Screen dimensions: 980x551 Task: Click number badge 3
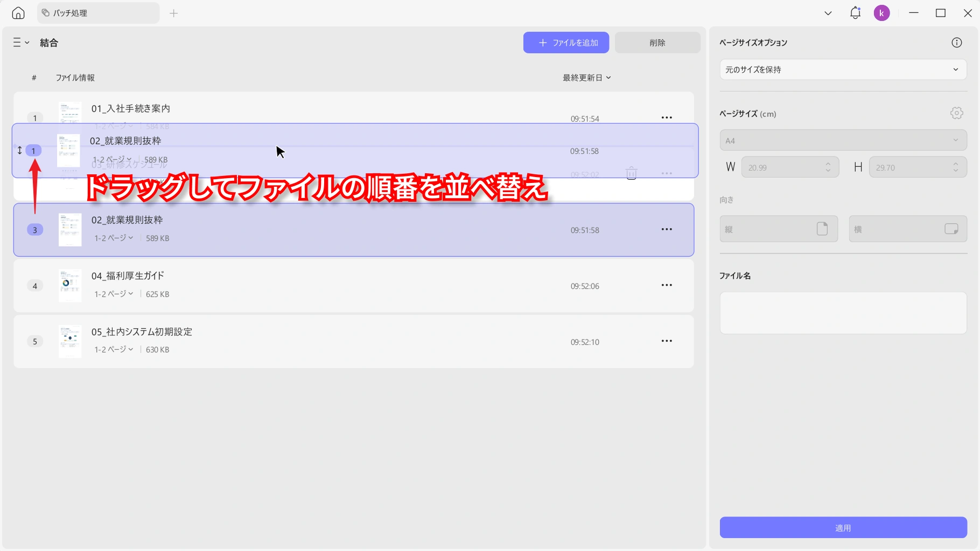pos(35,230)
